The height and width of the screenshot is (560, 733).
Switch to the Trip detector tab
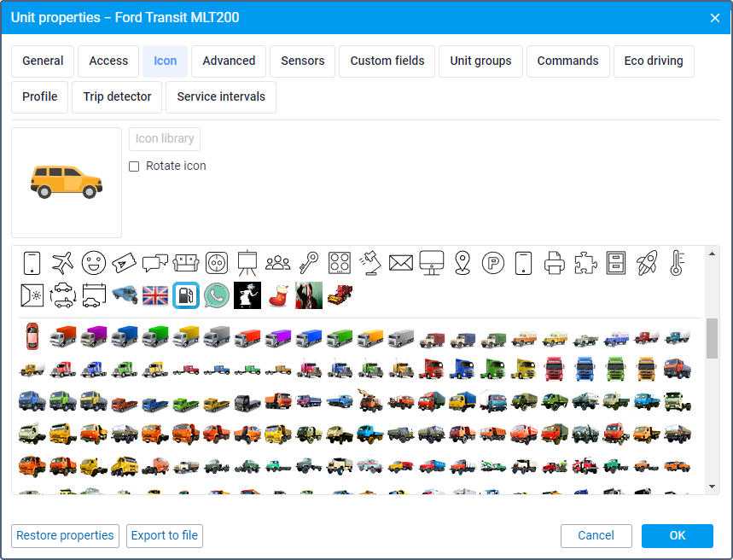117,96
